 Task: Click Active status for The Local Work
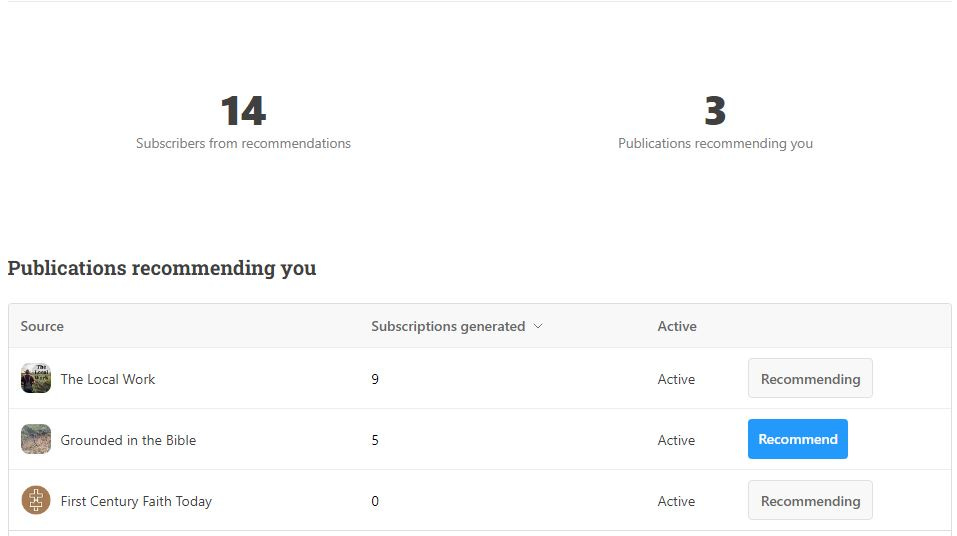676,379
